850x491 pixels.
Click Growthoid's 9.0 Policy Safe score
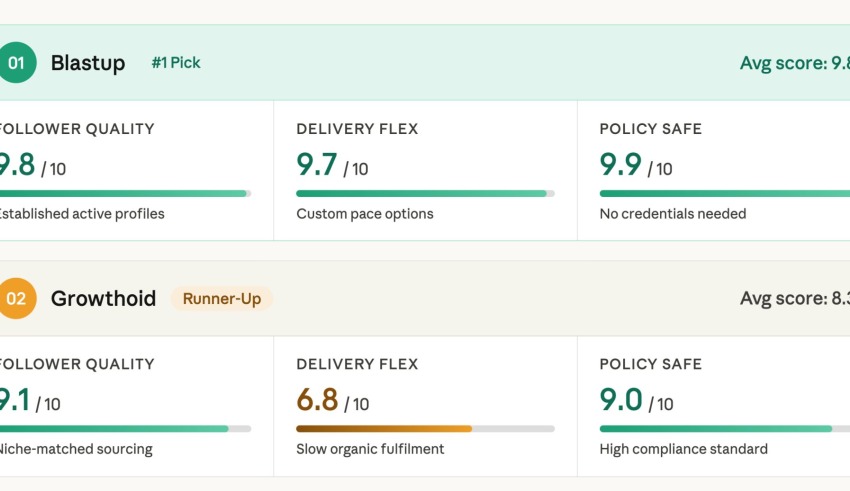(620, 400)
